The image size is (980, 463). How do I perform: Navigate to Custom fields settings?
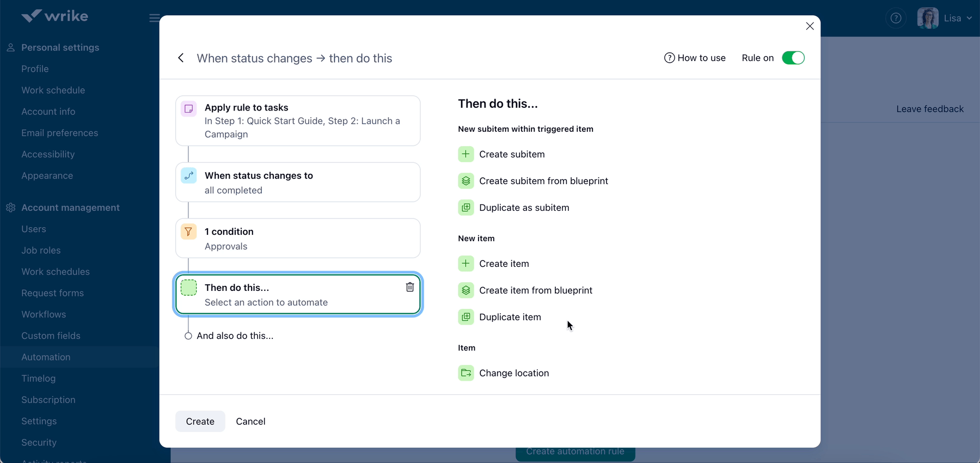(x=51, y=336)
